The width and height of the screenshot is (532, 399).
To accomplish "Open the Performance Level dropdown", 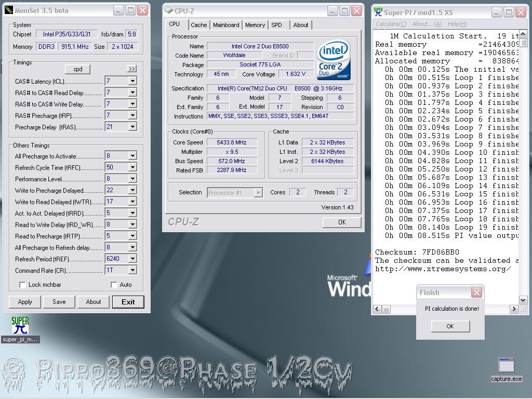I will [132, 179].
